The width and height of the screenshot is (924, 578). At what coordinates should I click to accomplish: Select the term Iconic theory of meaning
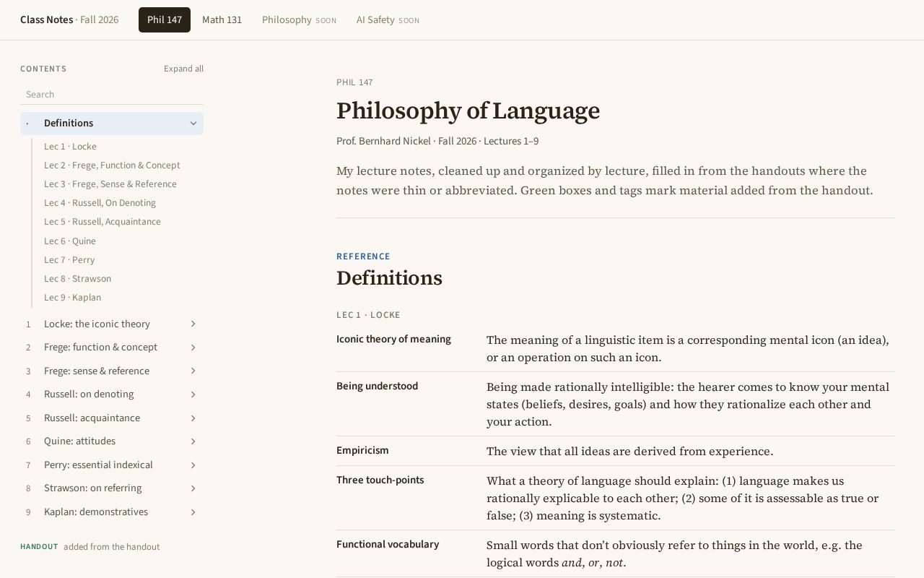point(393,340)
